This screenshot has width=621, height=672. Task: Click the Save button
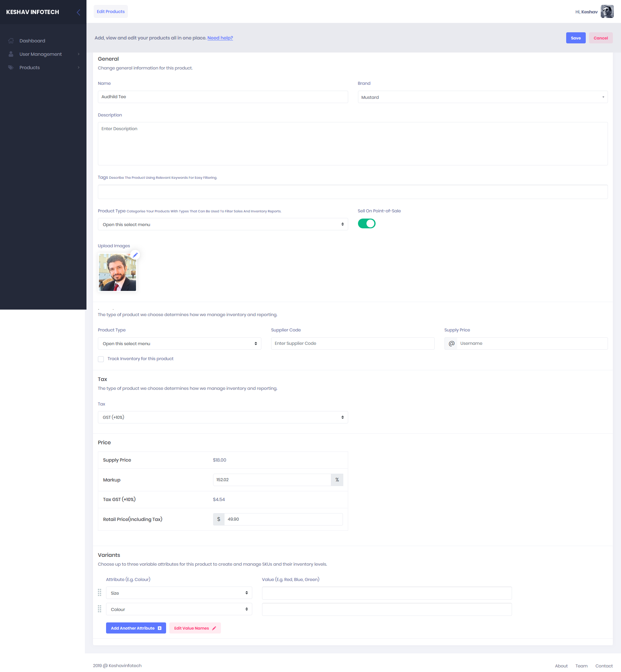tap(576, 38)
